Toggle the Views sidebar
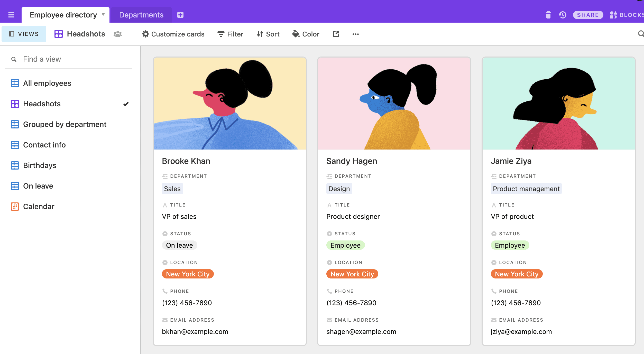 24,34
